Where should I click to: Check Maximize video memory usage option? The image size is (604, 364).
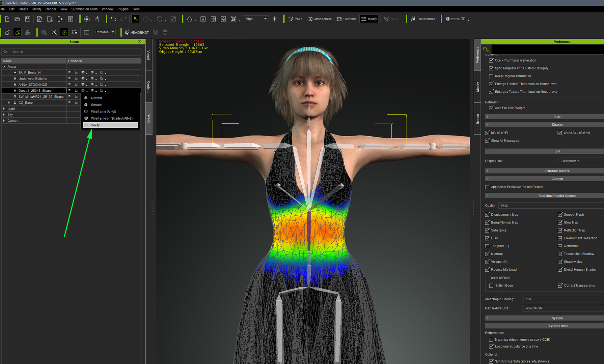pyautogui.click(x=491, y=340)
